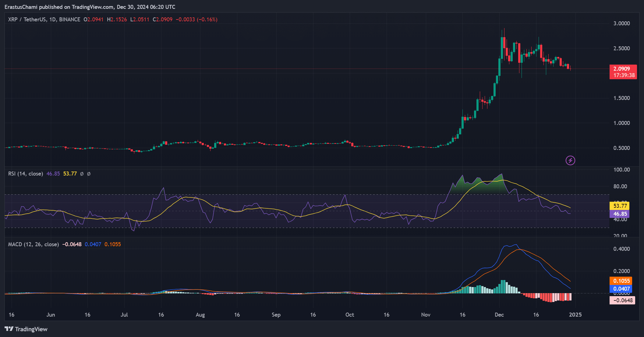
Task: Click the MACD legend value -0.0648
Action: 72,244
